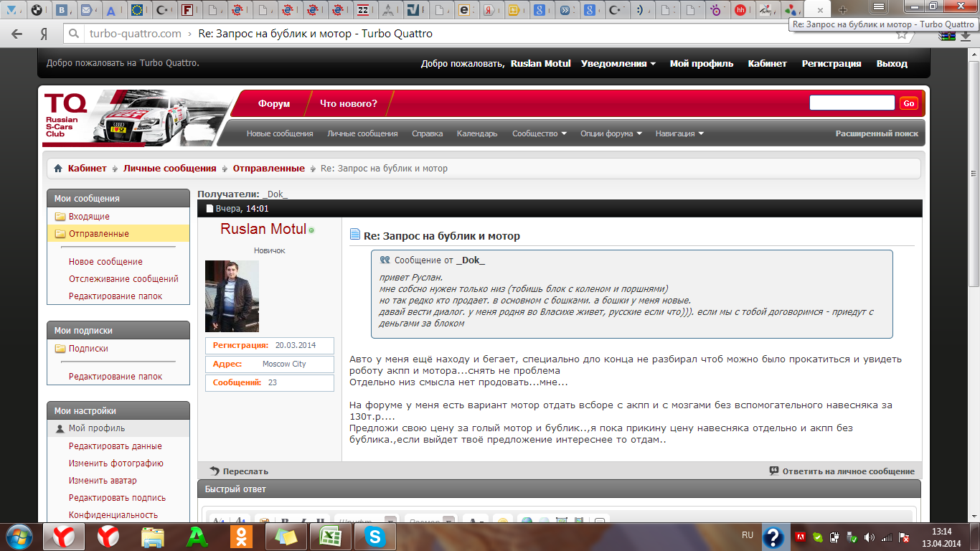Open the Входящие folder in the sidebar
Screen dimensions: 980x551
[x=89, y=217]
